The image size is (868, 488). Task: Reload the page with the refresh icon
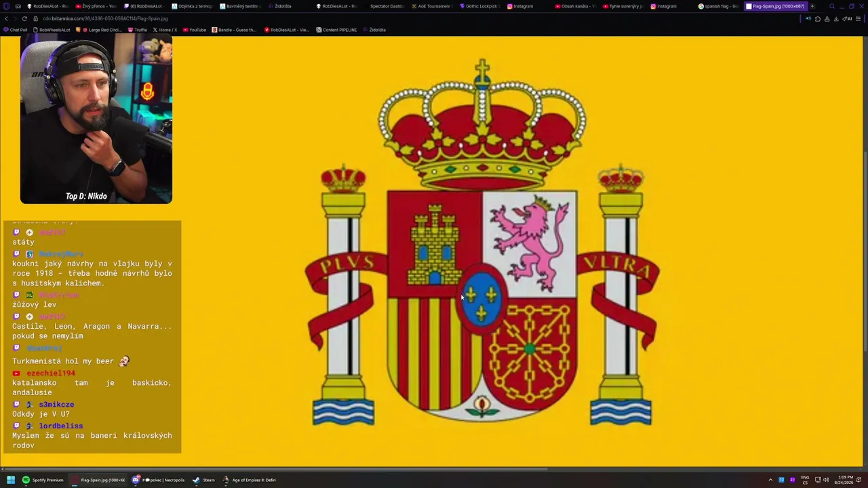(24, 18)
